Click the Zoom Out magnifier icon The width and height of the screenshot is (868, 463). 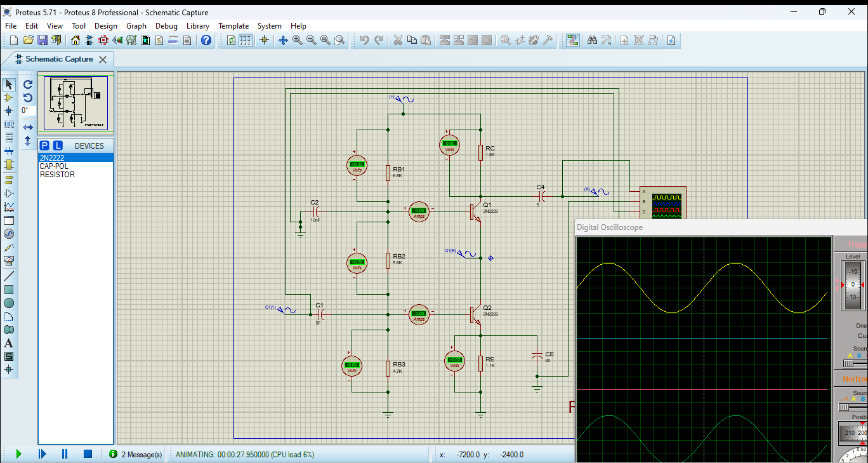(x=311, y=40)
